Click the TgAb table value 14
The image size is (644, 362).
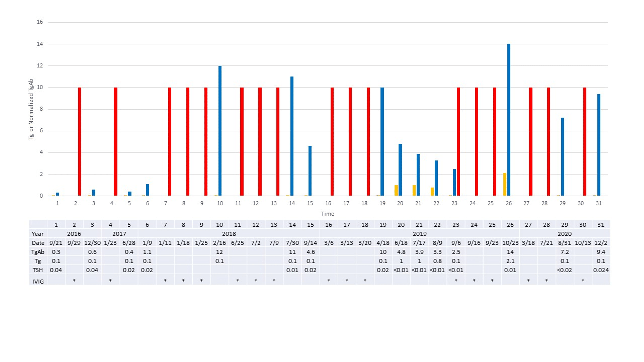(510, 252)
